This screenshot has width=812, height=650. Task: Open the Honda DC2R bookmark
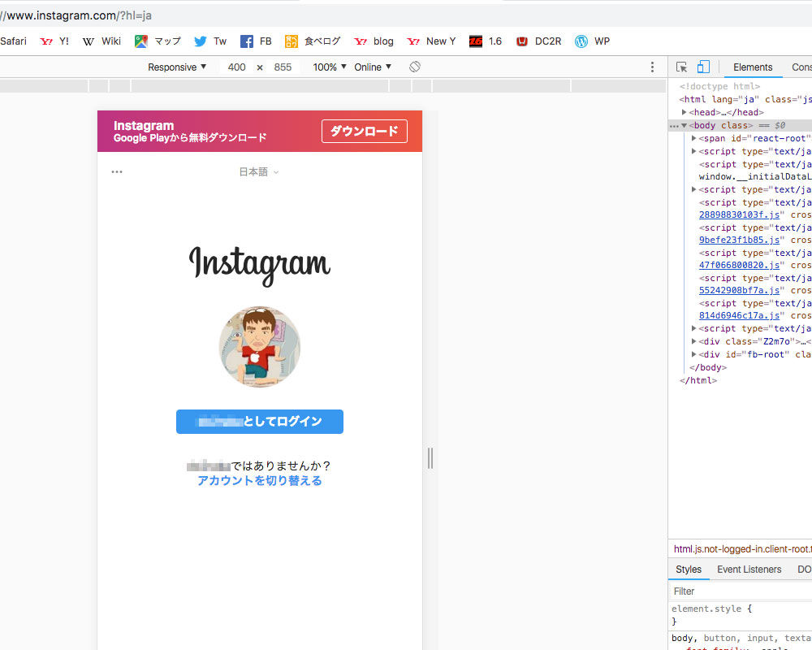(538, 41)
